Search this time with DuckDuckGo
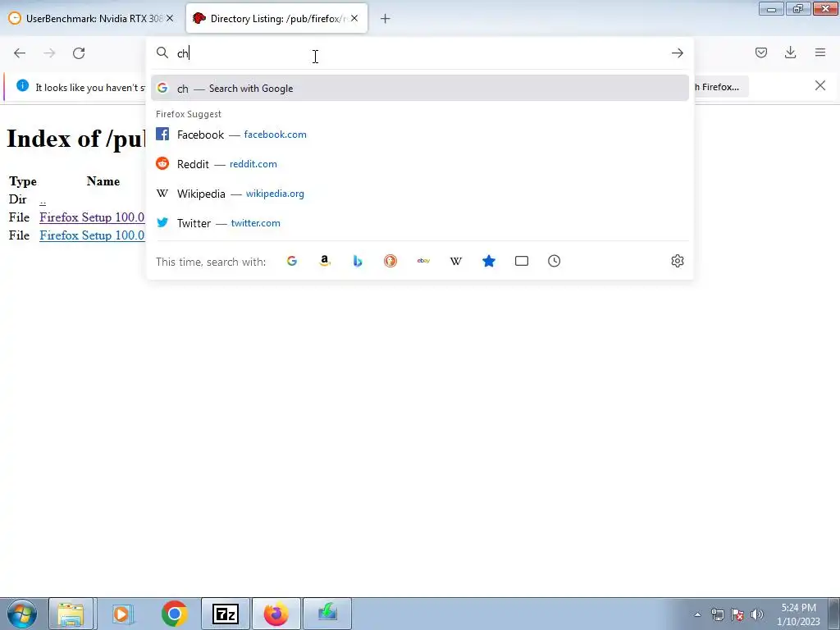Viewport: 840px width, 630px height. (390, 261)
